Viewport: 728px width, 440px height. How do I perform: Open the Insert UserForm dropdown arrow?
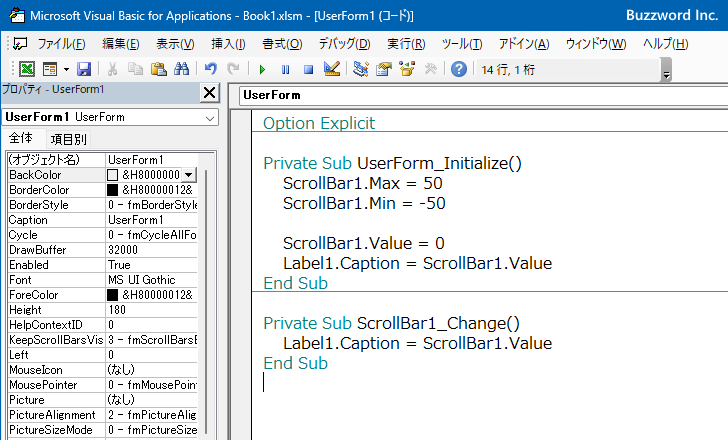pyautogui.click(x=66, y=69)
